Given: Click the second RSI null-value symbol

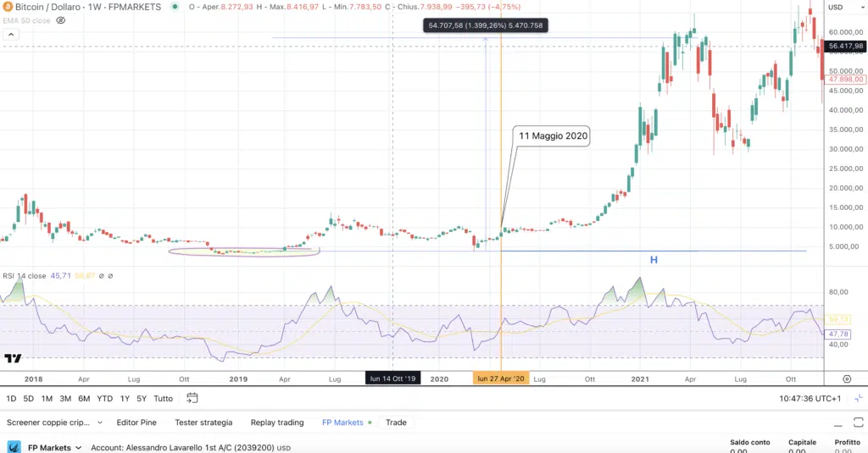Looking at the screenshot, I should [110, 276].
